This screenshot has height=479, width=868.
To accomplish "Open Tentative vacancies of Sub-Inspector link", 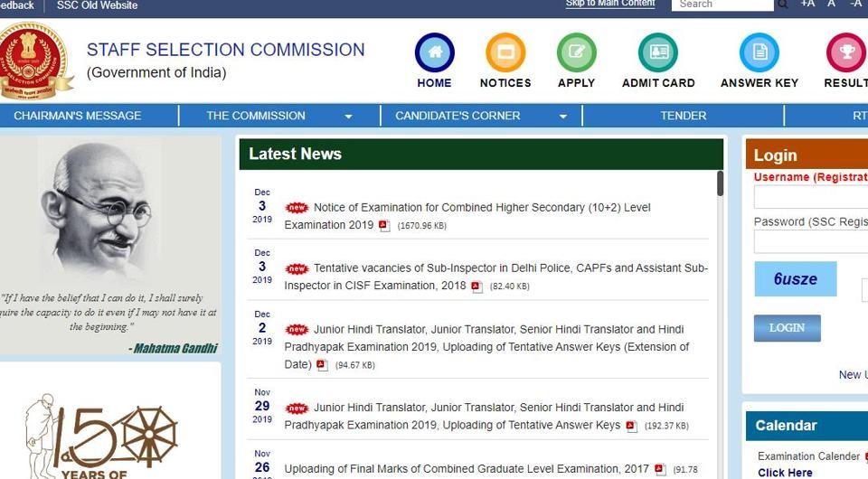I will (x=496, y=277).
